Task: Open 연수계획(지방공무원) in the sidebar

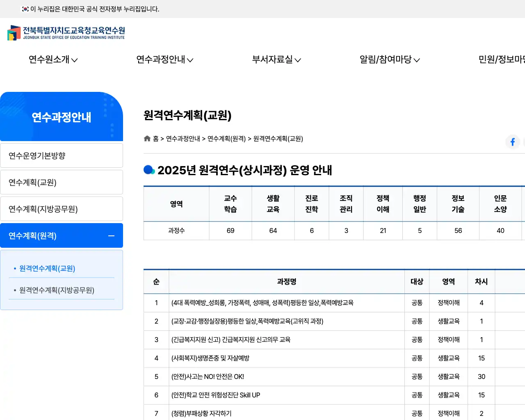Action: pyautogui.click(x=62, y=209)
